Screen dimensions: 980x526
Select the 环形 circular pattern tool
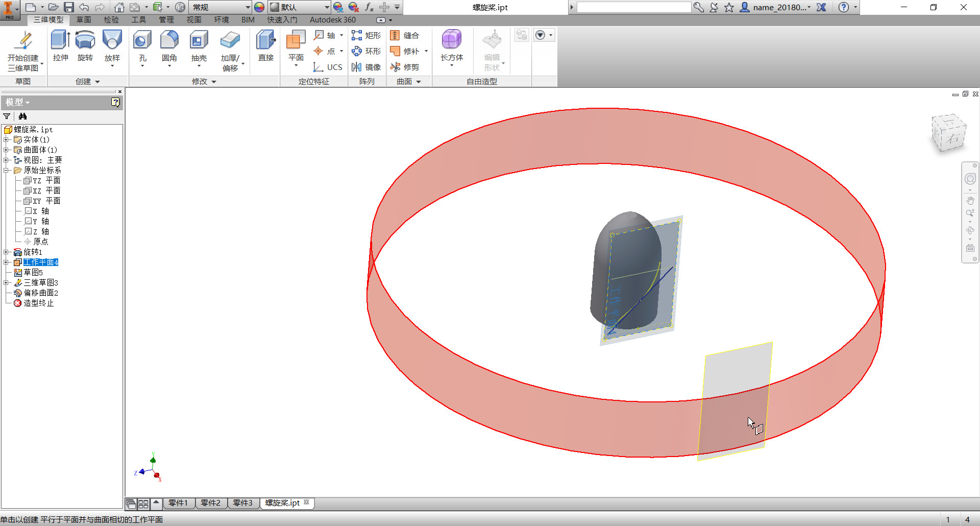(x=366, y=51)
